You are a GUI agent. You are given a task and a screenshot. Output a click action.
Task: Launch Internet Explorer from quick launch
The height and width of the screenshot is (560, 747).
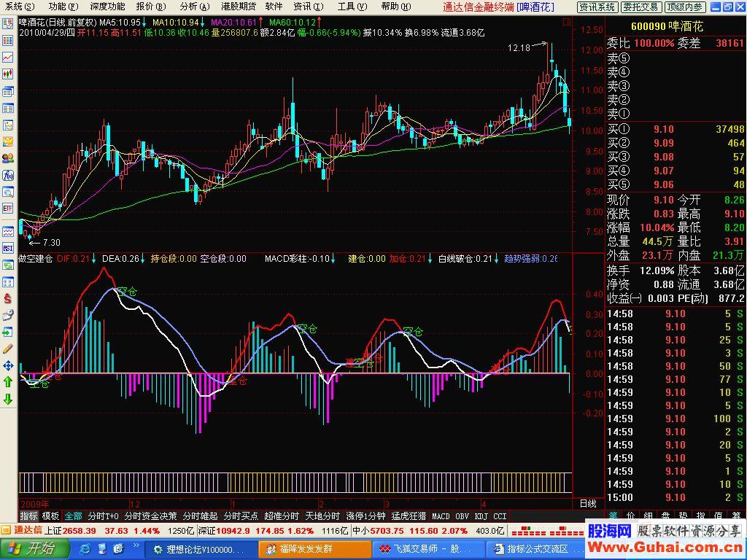coord(85,549)
